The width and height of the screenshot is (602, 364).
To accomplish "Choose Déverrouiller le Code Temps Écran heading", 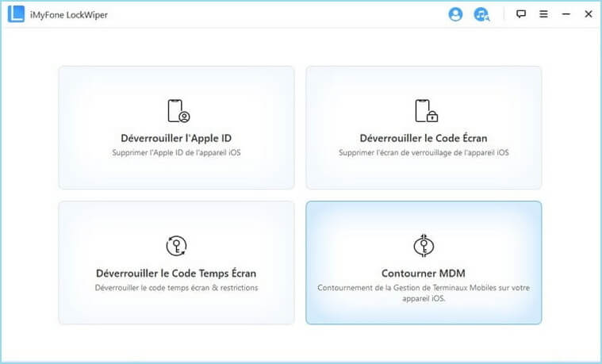I will [x=176, y=273].
